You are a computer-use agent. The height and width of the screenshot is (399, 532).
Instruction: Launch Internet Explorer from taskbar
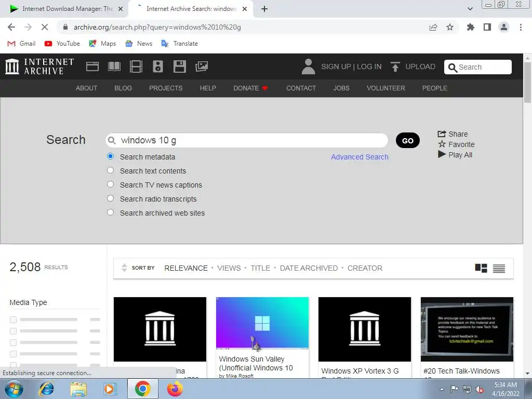46,389
